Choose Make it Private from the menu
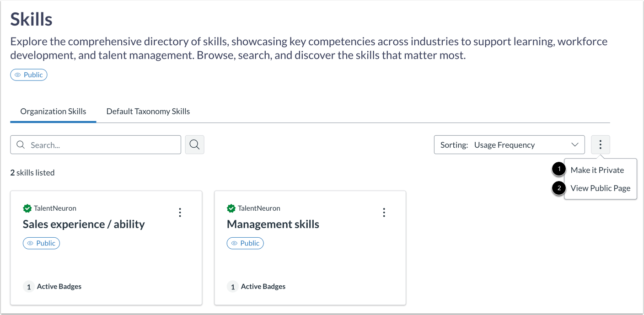Image resolution: width=644 pixels, height=315 pixels. (x=597, y=170)
